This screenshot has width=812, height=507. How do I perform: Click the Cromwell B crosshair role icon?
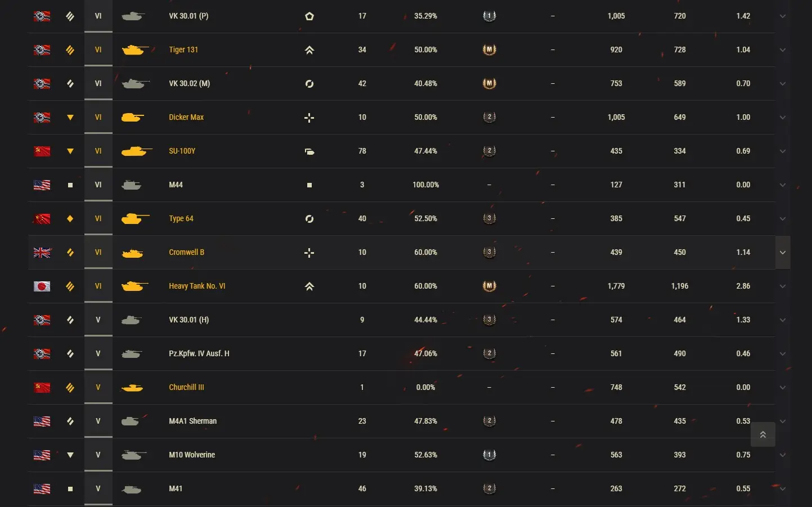tap(309, 253)
